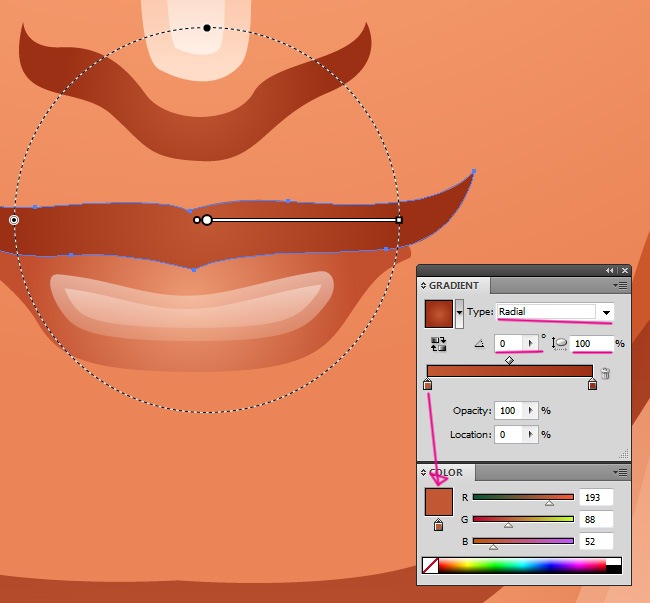Screen dimensions: 650x603
Task: Click the gradient midpoint diamond marker
Action: pos(510,360)
